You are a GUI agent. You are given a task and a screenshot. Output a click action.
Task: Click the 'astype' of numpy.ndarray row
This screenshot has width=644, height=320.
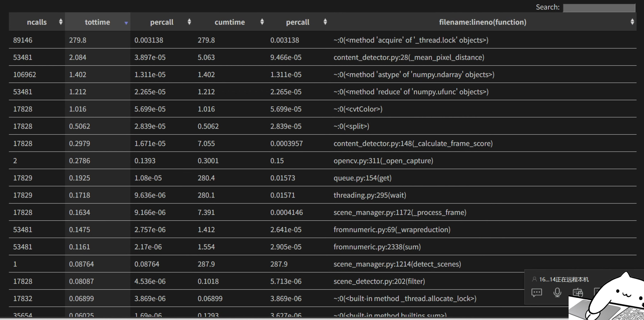click(x=323, y=75)
